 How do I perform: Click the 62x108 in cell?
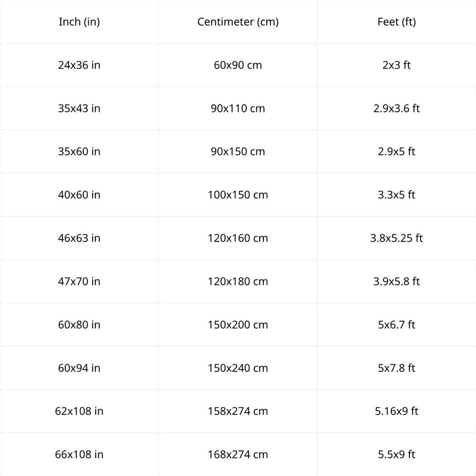[79, 411]
